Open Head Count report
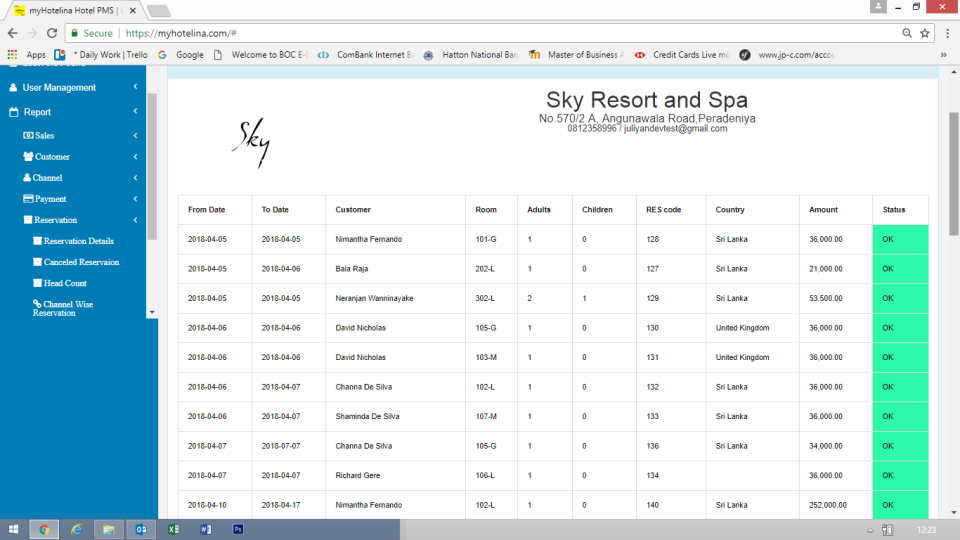This screenshot has height=540, width=960. coord(65,283)
